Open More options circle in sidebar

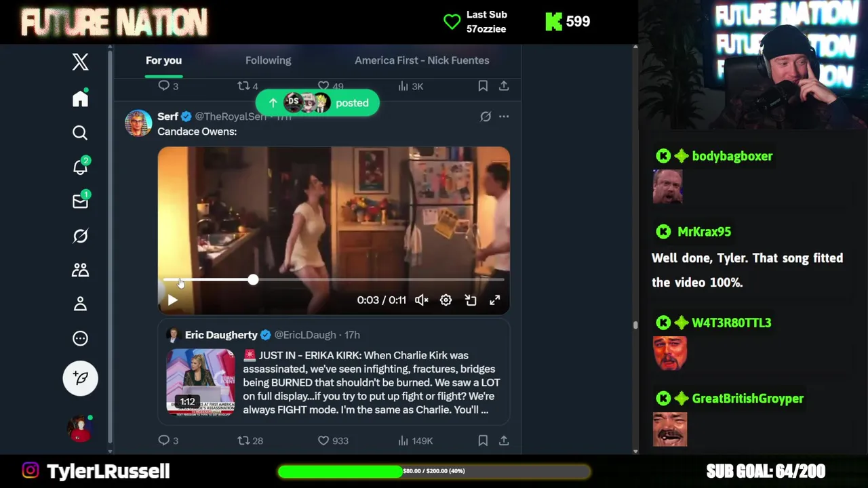click(80, 338)
